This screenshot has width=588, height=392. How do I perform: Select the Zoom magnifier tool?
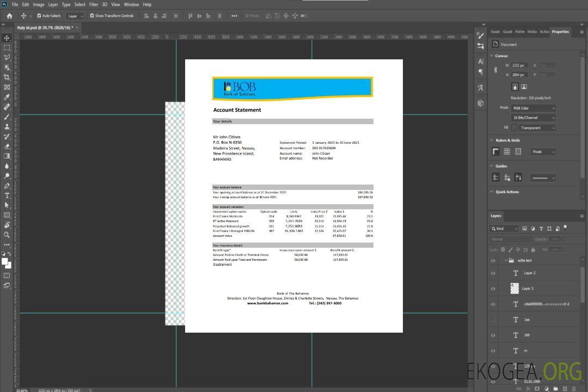(x=7, y=235)
